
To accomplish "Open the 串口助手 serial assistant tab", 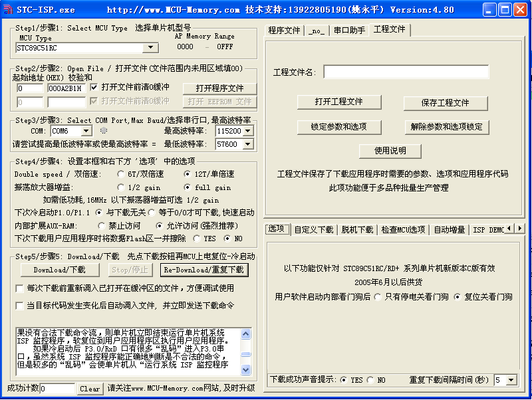I will click(x=349, y=31).
